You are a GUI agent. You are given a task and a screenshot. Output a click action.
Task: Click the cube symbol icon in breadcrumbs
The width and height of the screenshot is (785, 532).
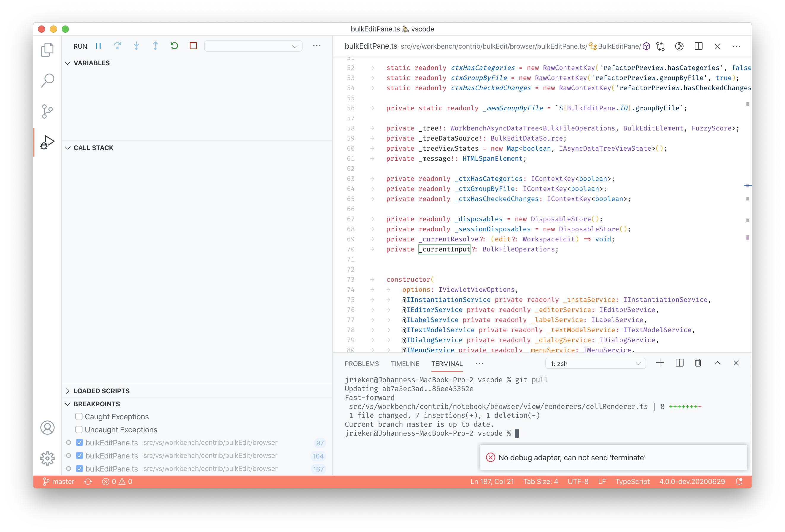pyautogui.click(x=646, y=46)
